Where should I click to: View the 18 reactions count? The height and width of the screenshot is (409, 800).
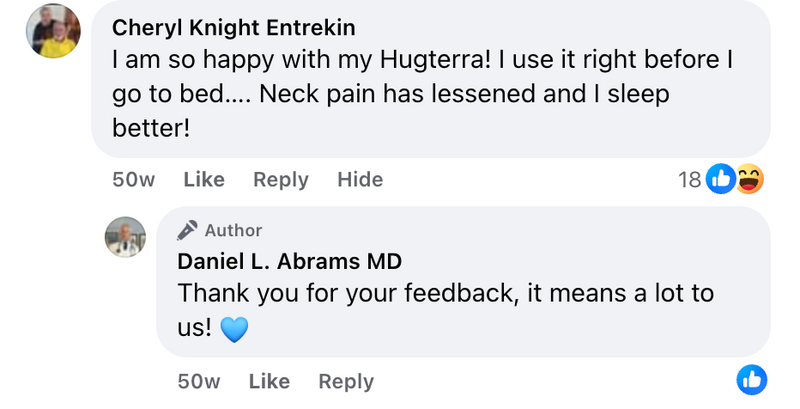(x=690, y=180)
